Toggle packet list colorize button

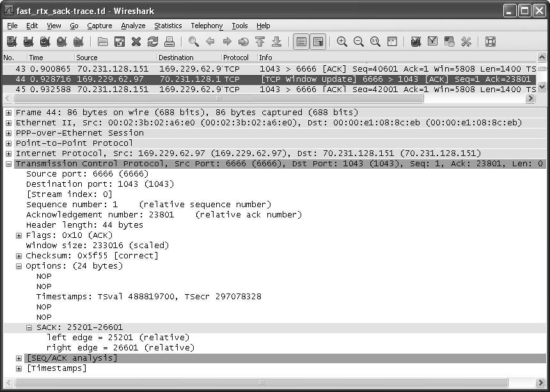(x=301, y=42)
